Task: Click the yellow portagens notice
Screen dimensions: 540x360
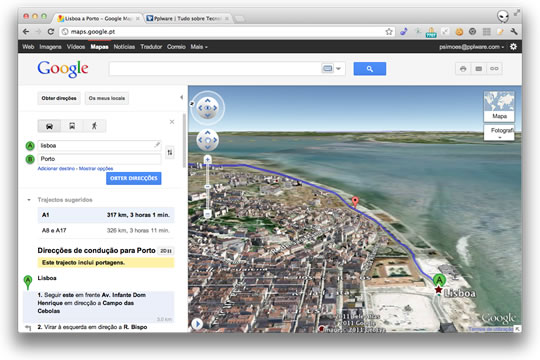Action: click(106, 263)
